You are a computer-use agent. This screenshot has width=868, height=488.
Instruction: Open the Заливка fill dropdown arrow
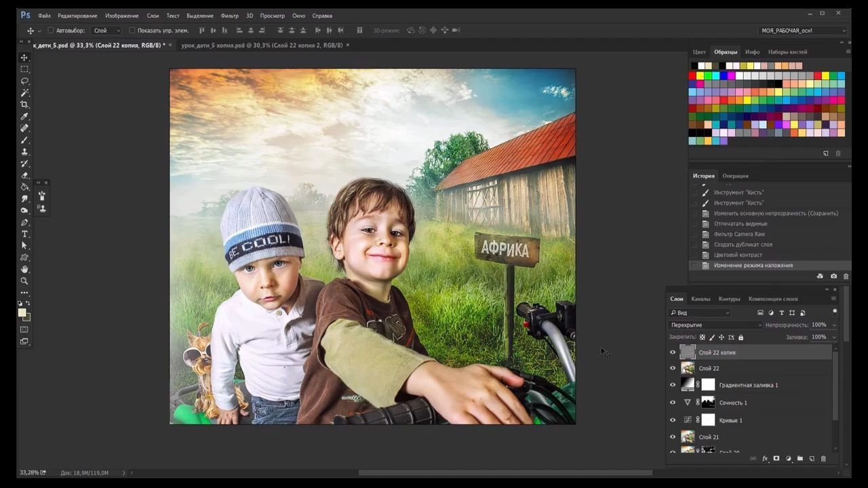833,337
